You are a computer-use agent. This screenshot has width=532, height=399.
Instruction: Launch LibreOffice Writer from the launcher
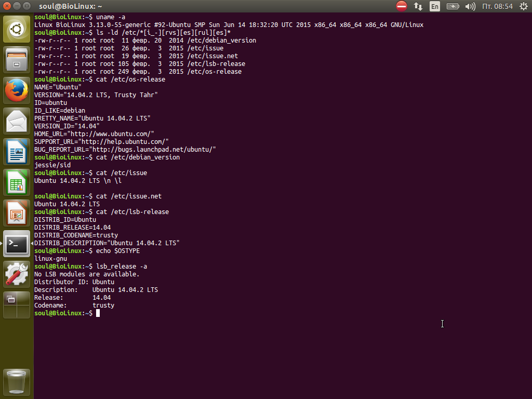coord(17,152)
